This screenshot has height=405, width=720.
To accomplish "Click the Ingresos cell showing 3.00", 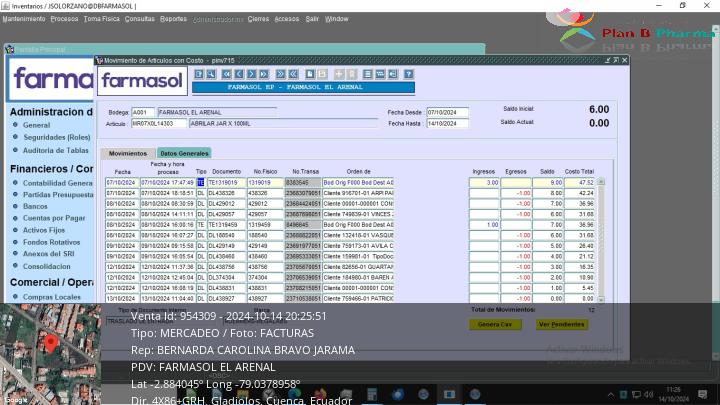I will point(484,183).
